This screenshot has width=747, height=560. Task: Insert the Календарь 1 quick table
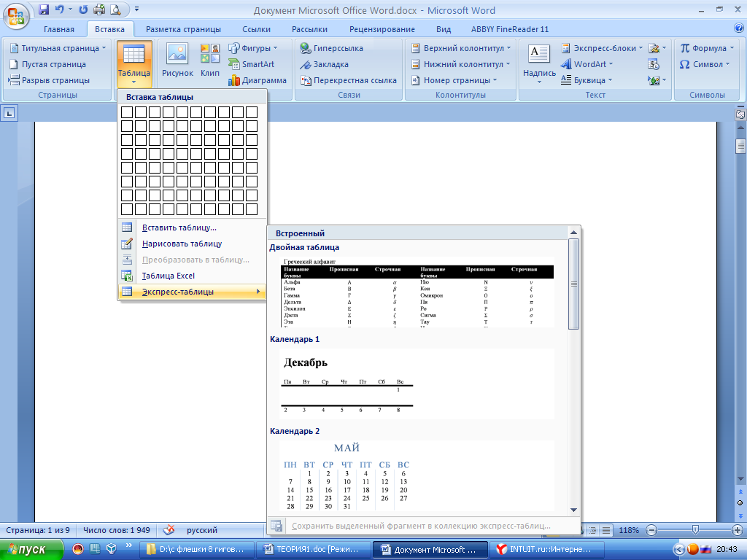click(x=417, y=384)
